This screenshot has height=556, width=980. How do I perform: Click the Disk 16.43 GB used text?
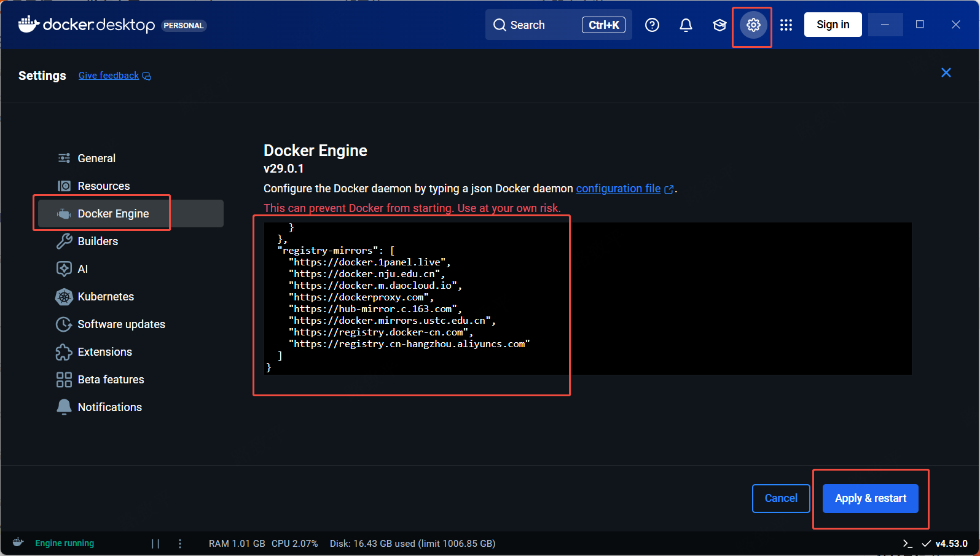[x=413, y=543]
